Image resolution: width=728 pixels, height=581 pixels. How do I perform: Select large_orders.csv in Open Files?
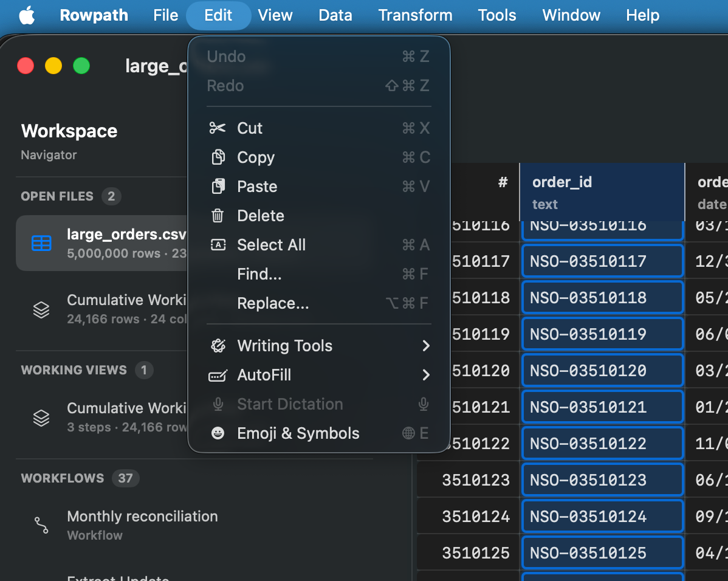(x=102, y=243)
